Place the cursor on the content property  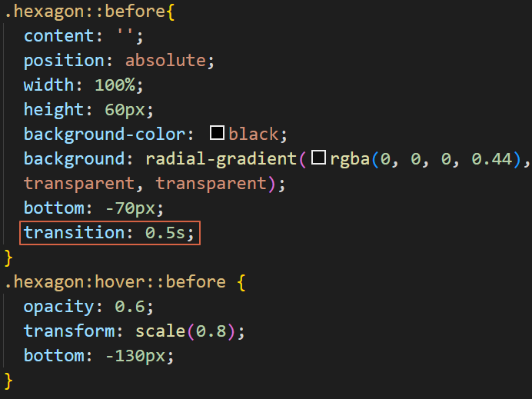[x=58, y=35]
